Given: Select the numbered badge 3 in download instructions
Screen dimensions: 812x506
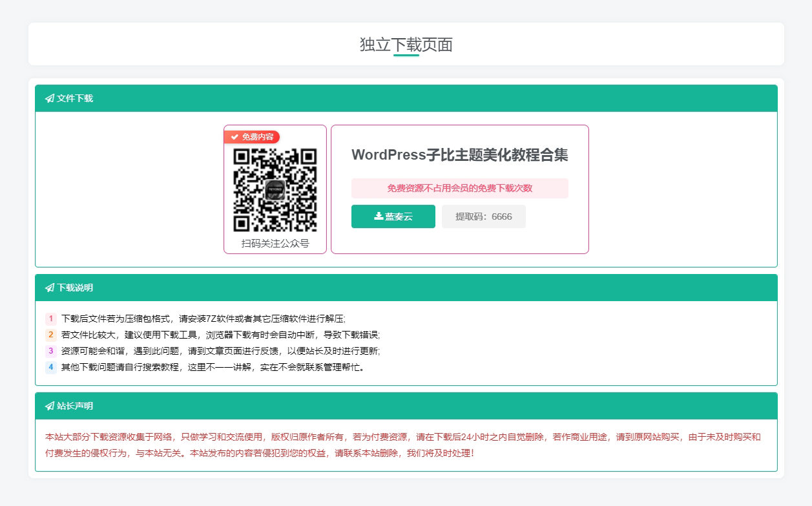Looking at the screenshot, I should [50, 351].
